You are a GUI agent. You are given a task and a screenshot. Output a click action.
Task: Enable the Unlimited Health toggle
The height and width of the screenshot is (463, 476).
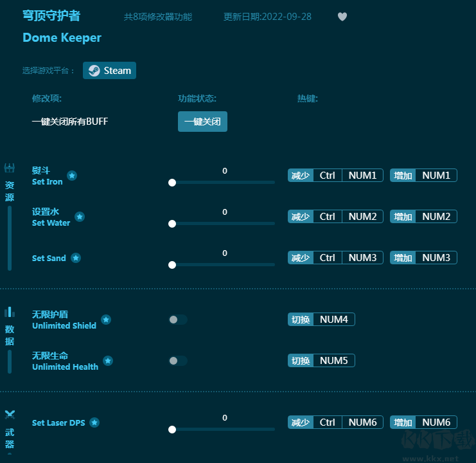click(x=178, y=361)
